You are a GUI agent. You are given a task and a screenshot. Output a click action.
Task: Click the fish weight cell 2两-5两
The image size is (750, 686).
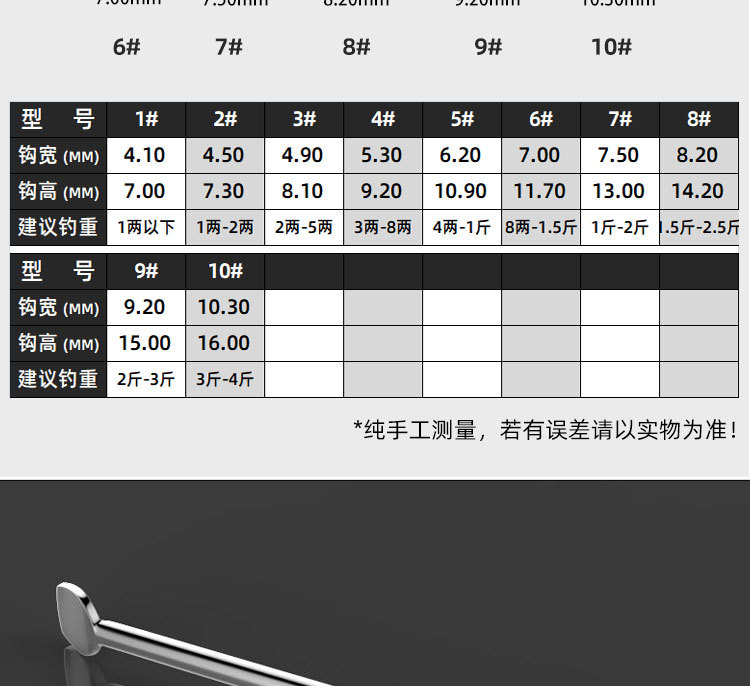pos(304,227)
